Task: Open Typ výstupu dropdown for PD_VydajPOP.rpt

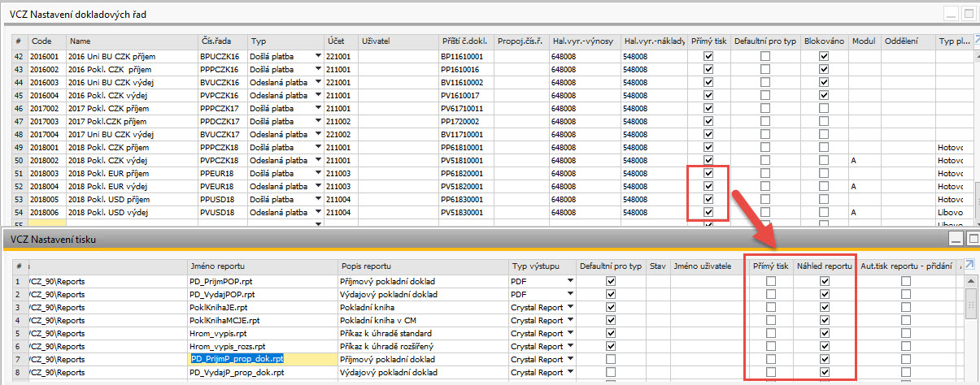Action: click(569, 294)
